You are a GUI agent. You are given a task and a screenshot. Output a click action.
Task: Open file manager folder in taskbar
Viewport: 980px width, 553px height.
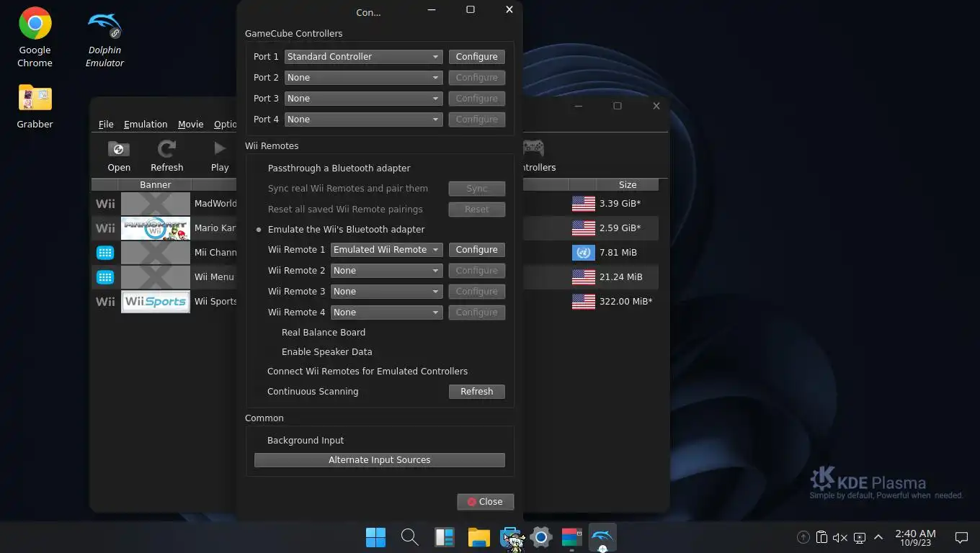click(478, 537)
